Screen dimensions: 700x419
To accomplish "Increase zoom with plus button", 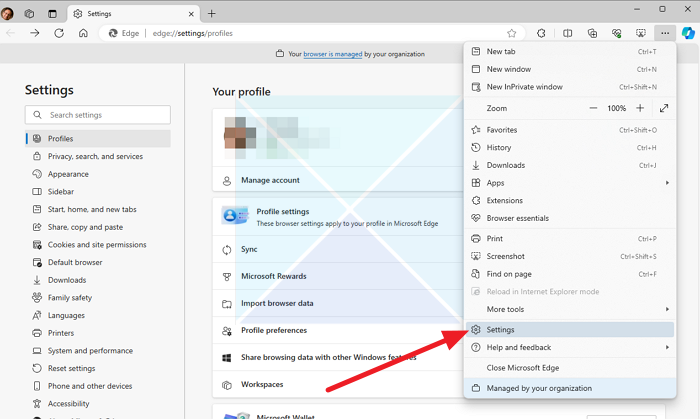I will (640, 108).
